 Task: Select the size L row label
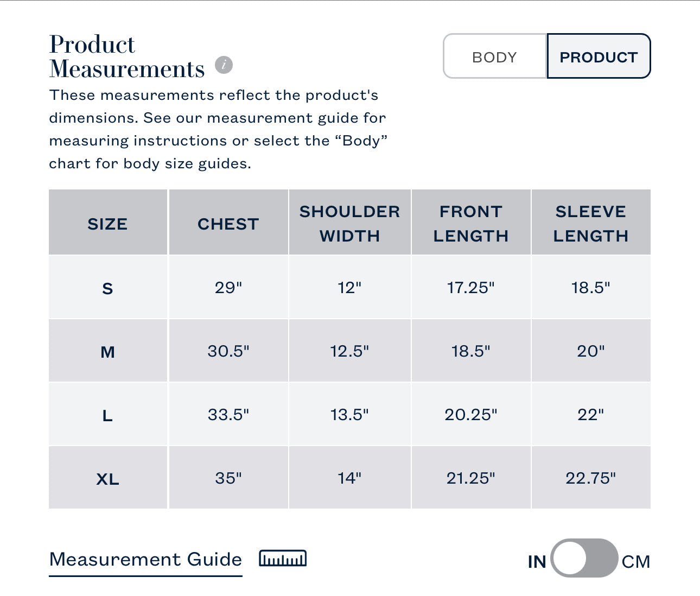[x=107, y=415]
